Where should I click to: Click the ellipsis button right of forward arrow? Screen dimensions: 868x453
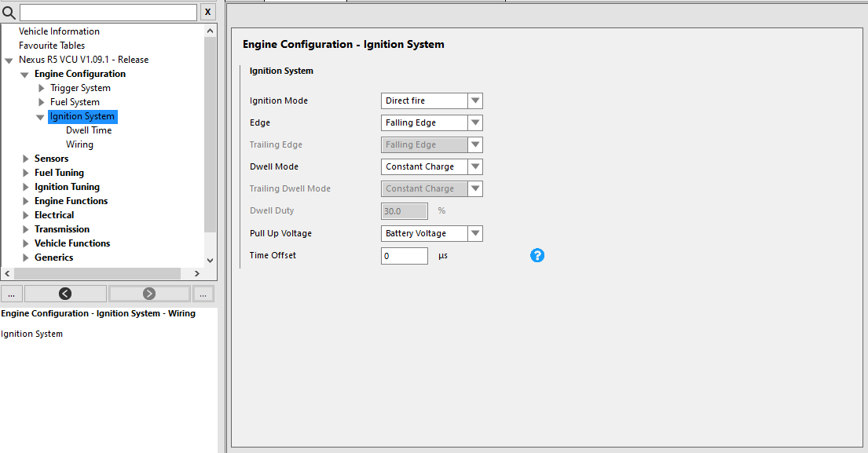(x=203, y=294)
